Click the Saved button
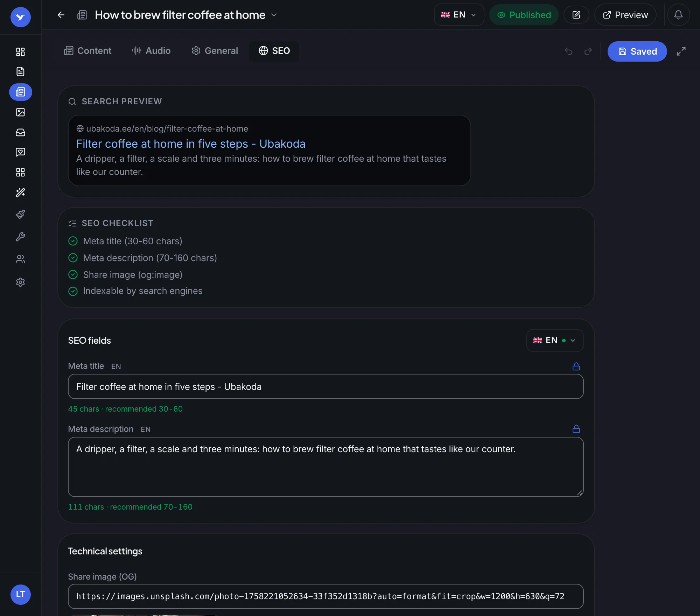The image size is (700, 616). pos(637,51)
